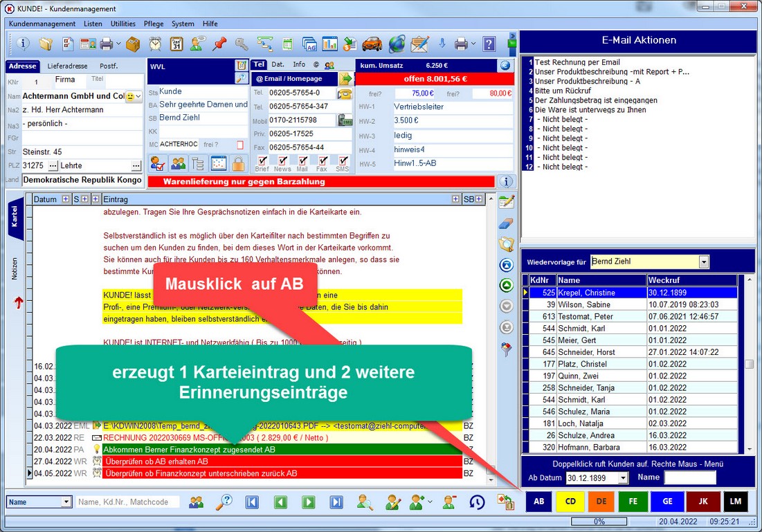
Task: Open the Wiedervorlage für Bernd Ziehl dropdown
Action: (x=704, y=262)
